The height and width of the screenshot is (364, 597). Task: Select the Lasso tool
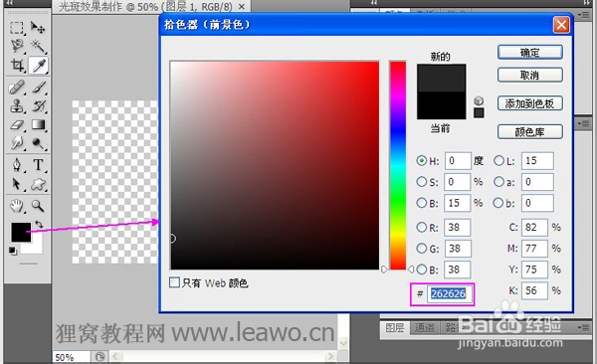pos(17,46)
